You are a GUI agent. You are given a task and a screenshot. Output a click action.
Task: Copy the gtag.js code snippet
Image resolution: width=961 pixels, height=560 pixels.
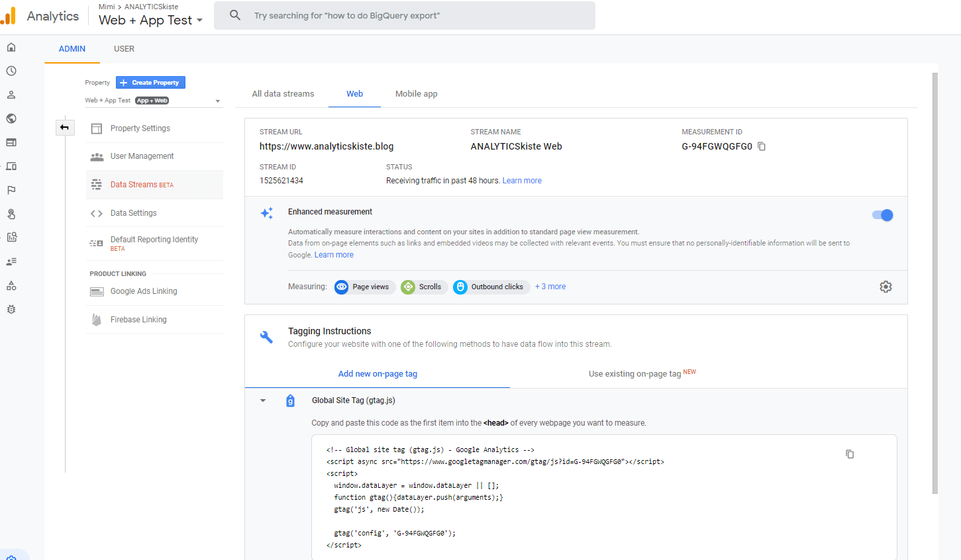(850, 454)
